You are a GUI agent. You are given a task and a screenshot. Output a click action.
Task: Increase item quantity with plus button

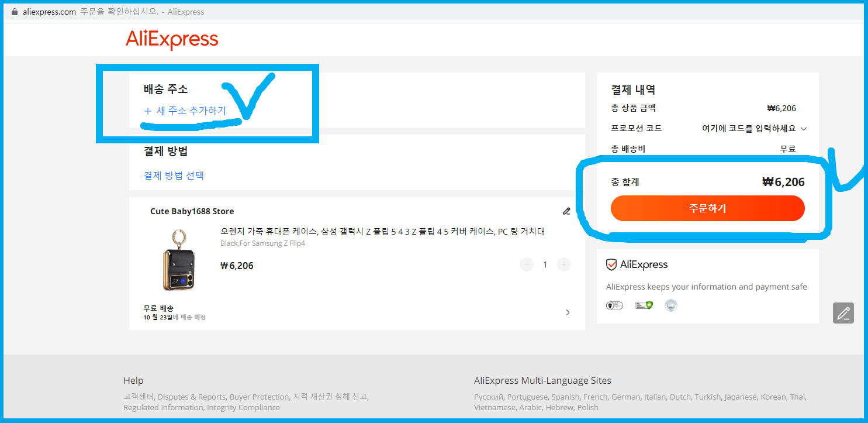point(563,264)
